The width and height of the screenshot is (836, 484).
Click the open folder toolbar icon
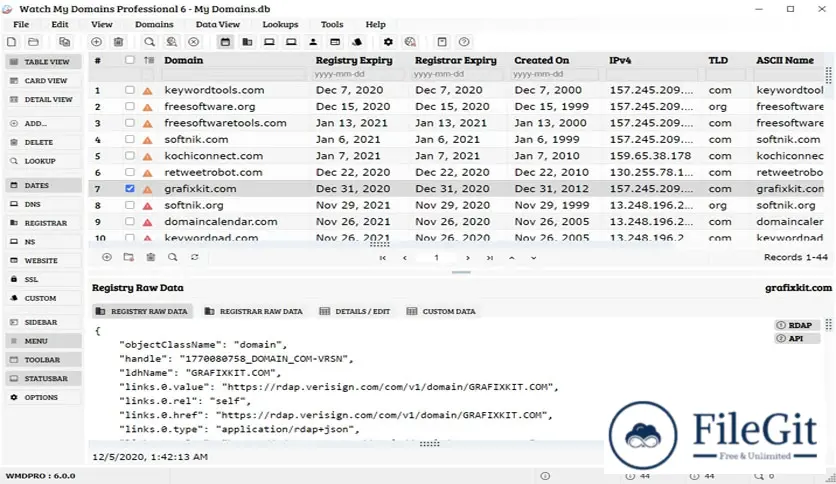pyautogui.click(x=33, y=42)
